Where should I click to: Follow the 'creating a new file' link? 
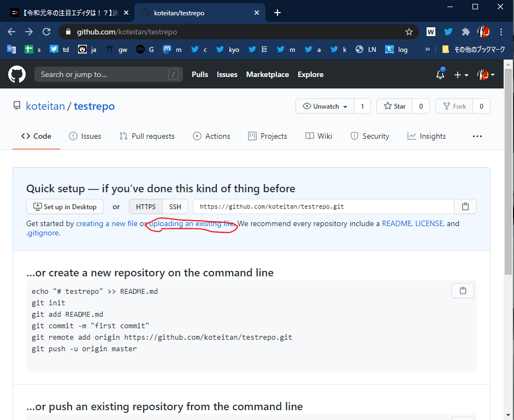(107, 223)
